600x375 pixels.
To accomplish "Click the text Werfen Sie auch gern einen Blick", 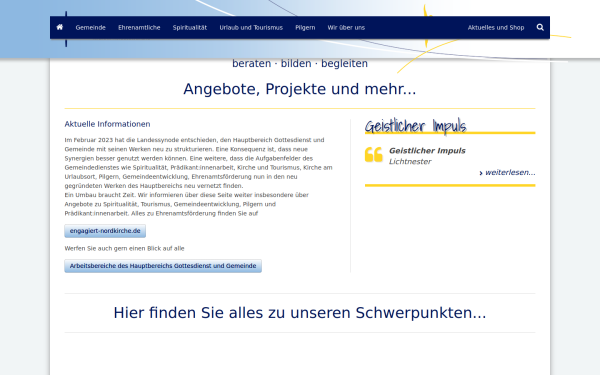I will coord(124,248).
